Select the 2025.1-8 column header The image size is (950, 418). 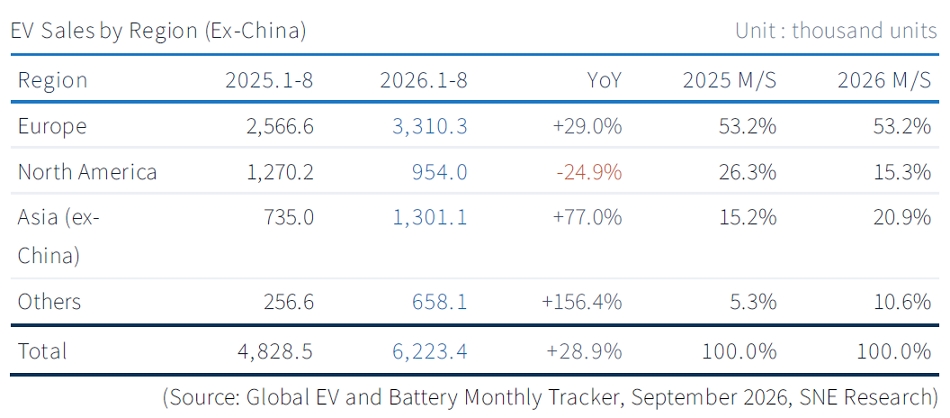click(269, 80)
